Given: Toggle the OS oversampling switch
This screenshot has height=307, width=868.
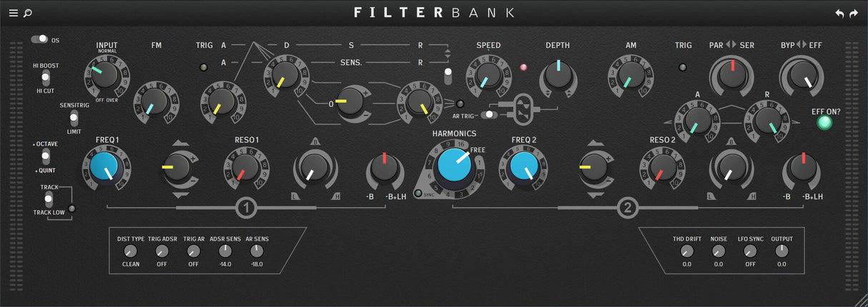Looking at the screenshot, I should [x=39, y=39].
